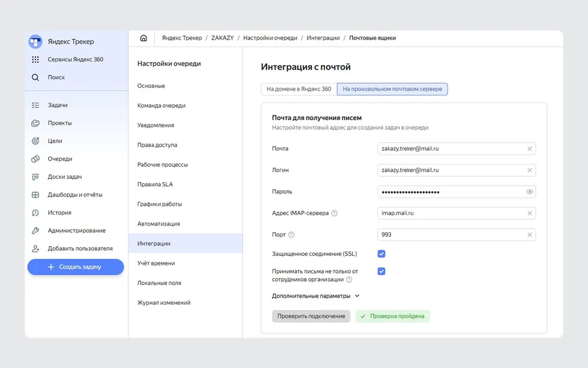
Task: Click Интеграции breadcrumb link
Action: 323,38
